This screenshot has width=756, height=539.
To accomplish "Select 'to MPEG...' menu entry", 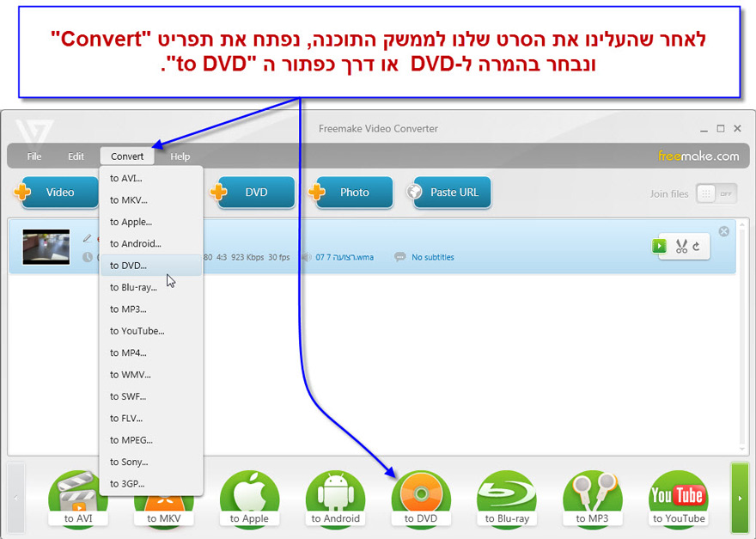I will tap(151, 440).
